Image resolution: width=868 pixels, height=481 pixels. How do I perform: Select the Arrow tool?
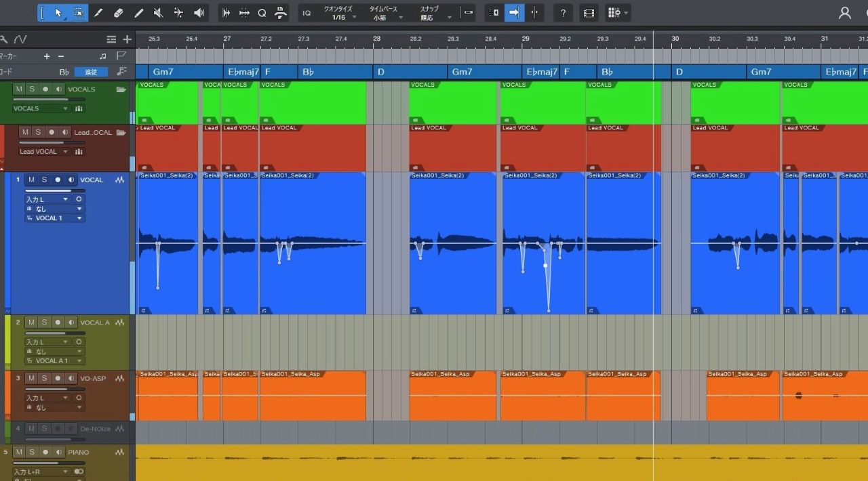coord(58,13)
